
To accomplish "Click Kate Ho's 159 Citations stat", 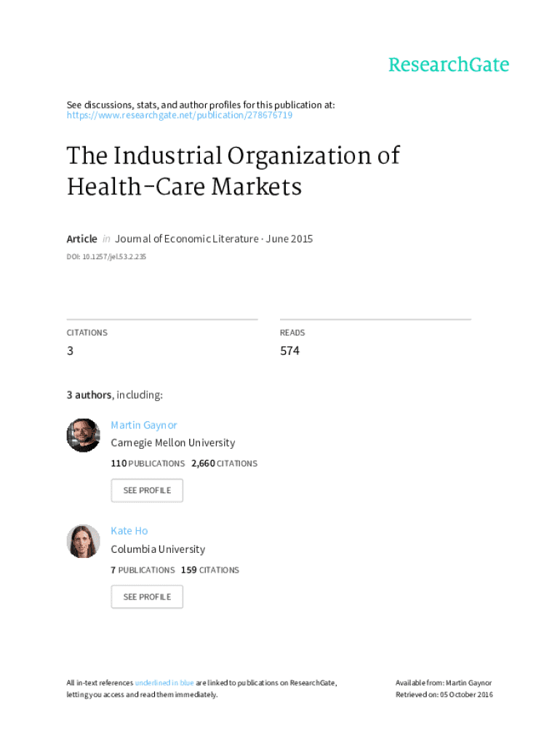I will 209,570.
